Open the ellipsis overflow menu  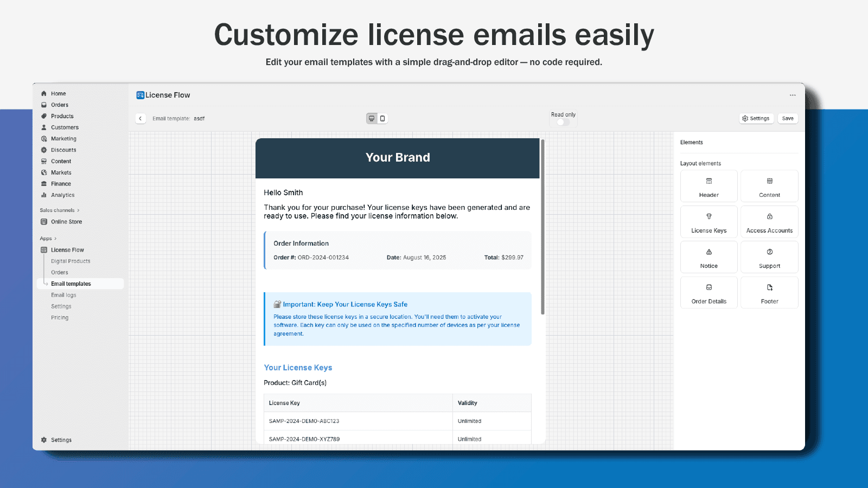[x=793, y=94]
